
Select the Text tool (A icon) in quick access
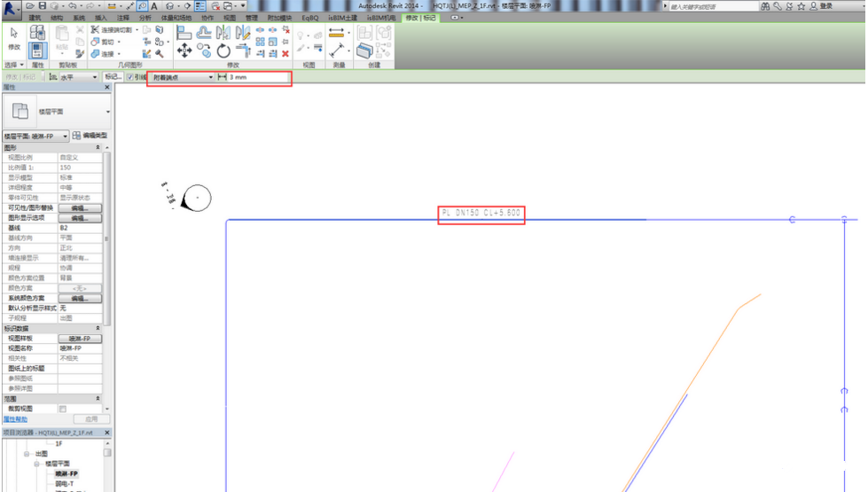click(154, 6)
